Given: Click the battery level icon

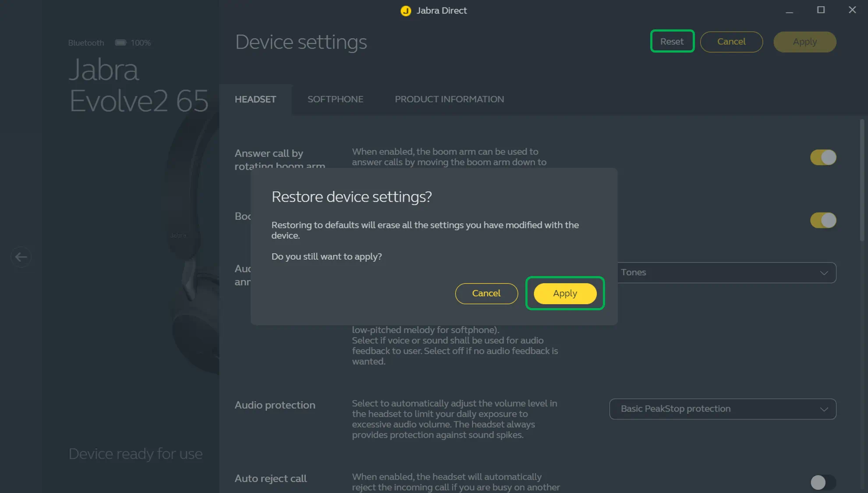Looking at the screenshot, I should [120, 43].
